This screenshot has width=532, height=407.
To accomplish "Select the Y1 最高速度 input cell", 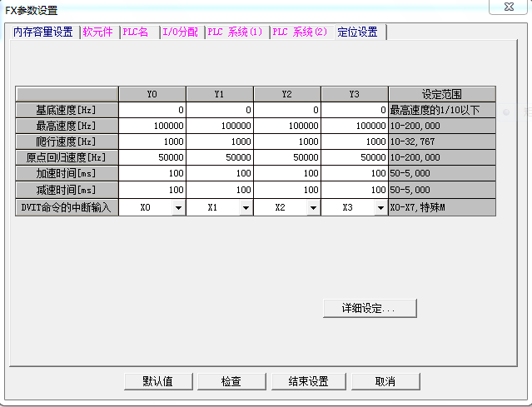I will click(x=220, y=126).
